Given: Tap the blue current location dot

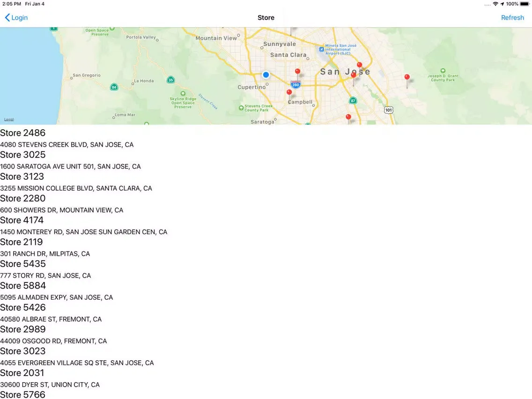Looking at the screenshot, I should click(x=266, y=75).
